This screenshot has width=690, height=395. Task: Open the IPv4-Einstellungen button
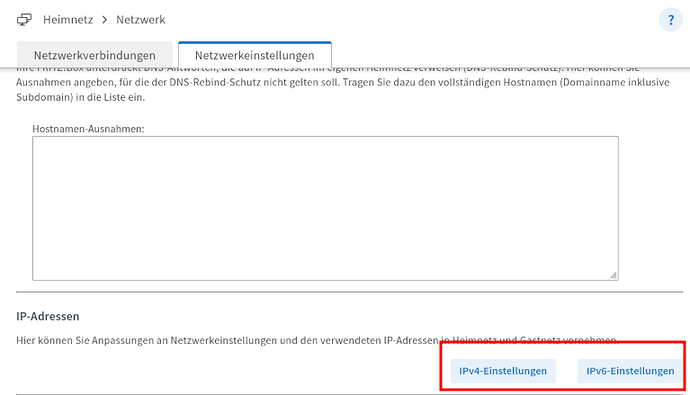(503, 371)
